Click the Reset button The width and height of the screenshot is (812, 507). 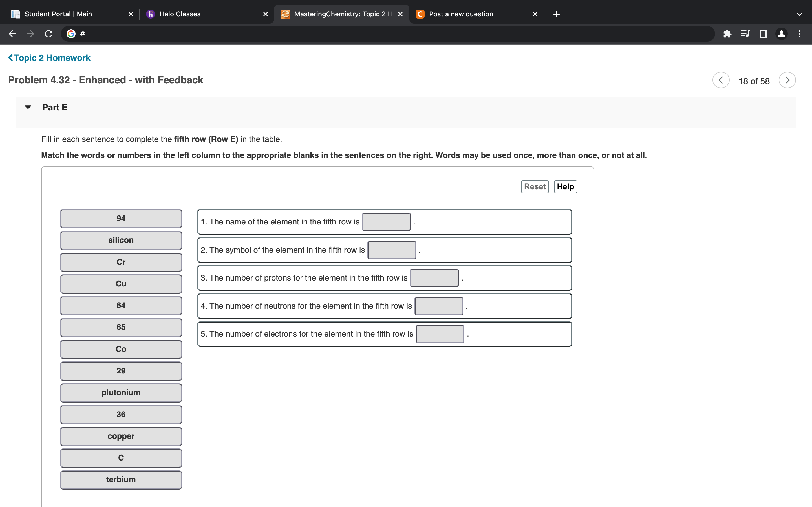(x=535, y=187)
